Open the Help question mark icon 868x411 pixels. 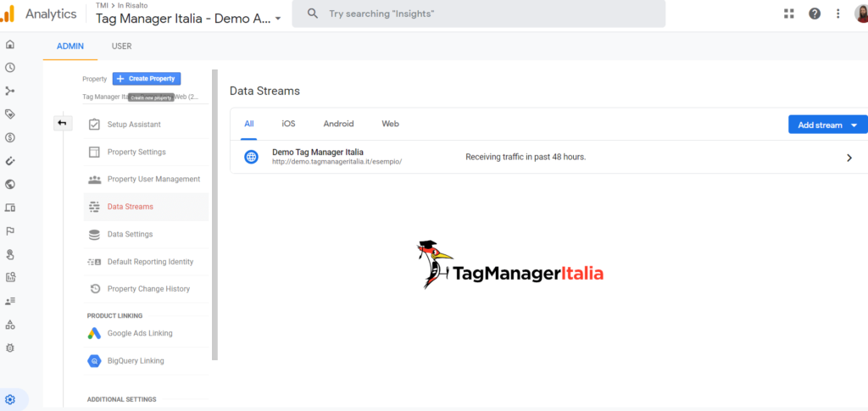coord(815,14)
